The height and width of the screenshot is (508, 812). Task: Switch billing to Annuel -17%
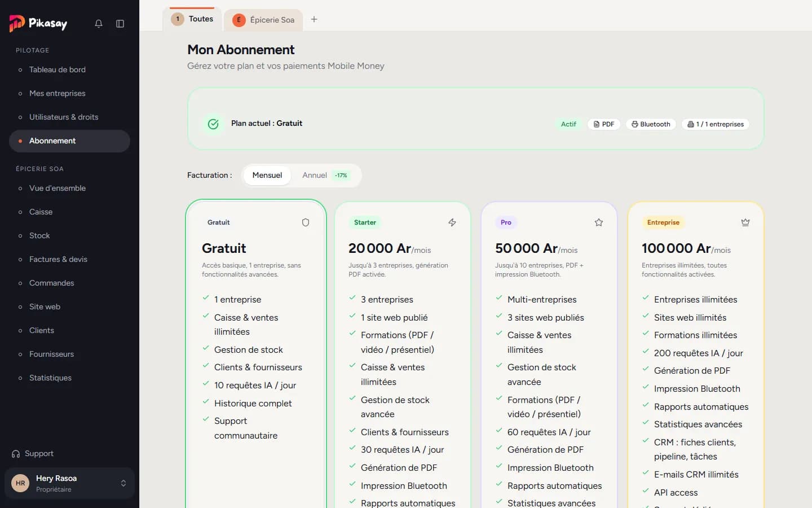326,175
